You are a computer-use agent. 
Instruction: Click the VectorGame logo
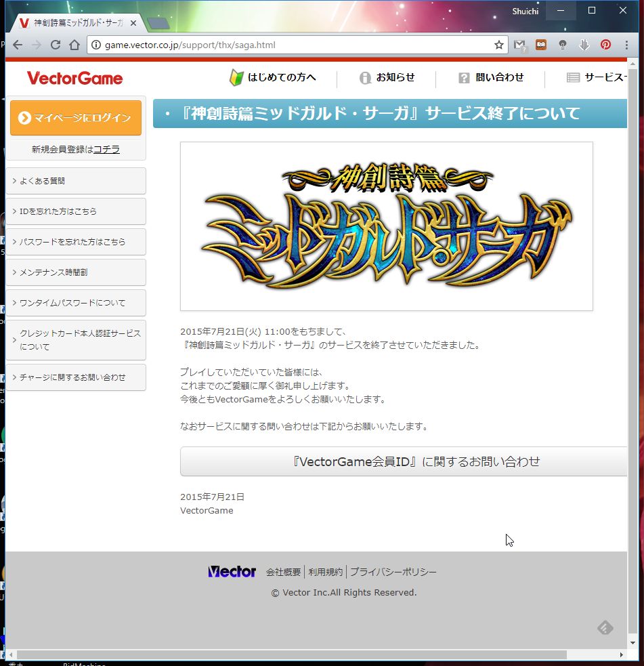point(74,78)
